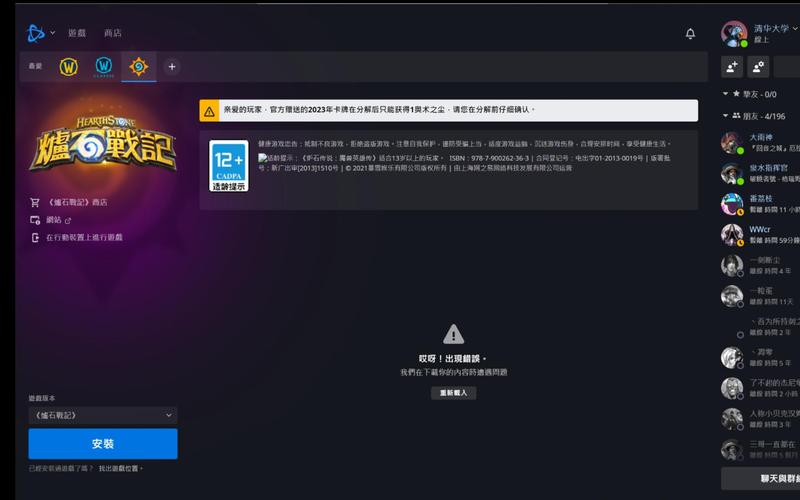Click avatar of friend 三哥一直都在

click(x=732, y=449)
